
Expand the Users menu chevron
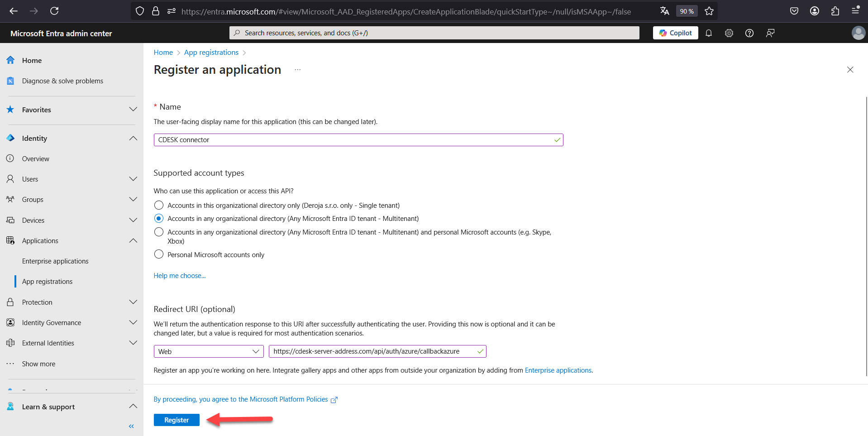coord(133,179)
